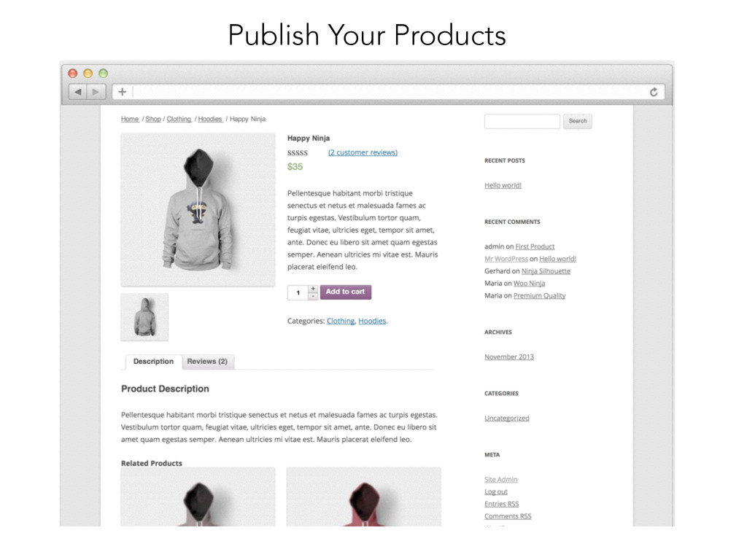
Task: Click the Log out meta link
Action: (x=496, y=491)
